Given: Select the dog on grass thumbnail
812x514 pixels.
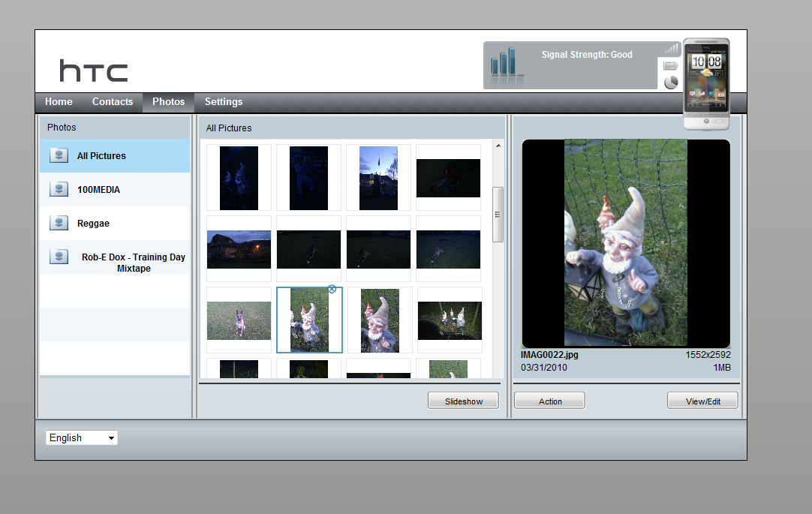Looking at the screenshot, I should pos(239,321).
